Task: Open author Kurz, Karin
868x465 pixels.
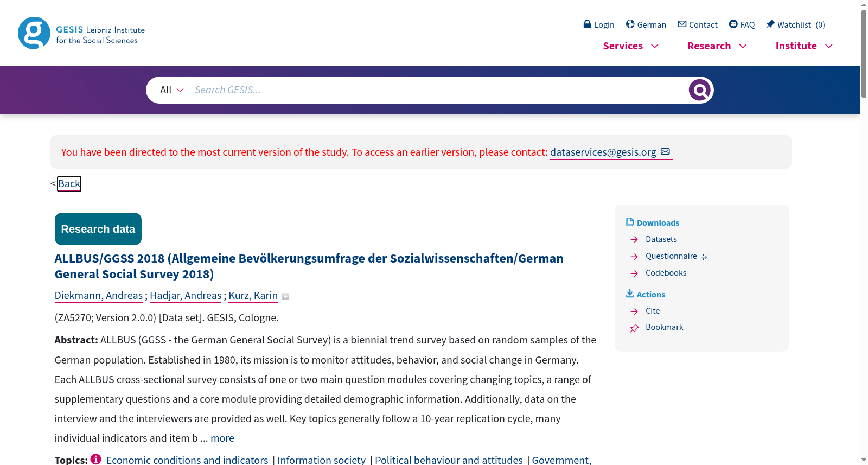Action: [253, 295]
